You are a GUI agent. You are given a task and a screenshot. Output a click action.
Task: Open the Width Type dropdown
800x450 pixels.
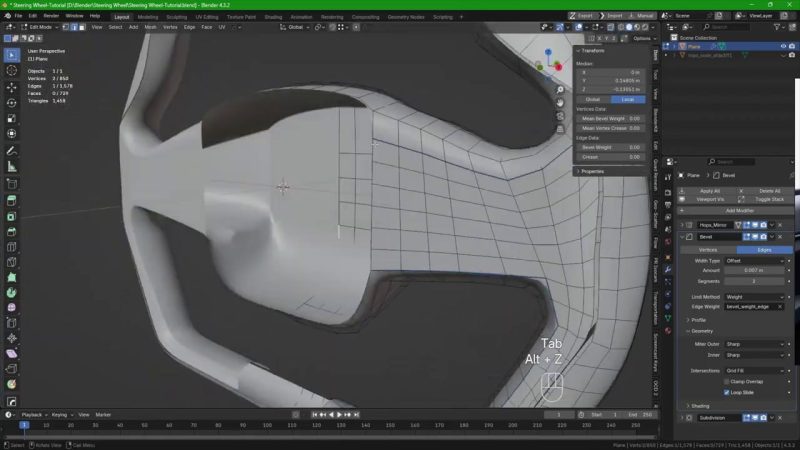pyautogui.click(x=754, y=260)
